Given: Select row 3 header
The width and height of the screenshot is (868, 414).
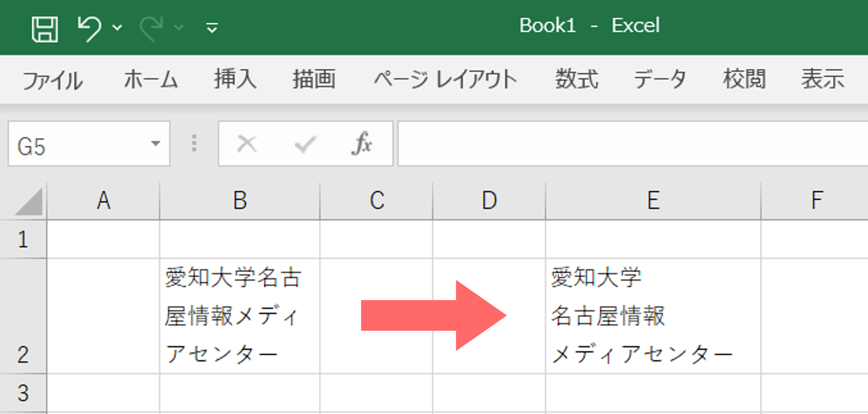Looking at the screenshot, I should point(23,394).
